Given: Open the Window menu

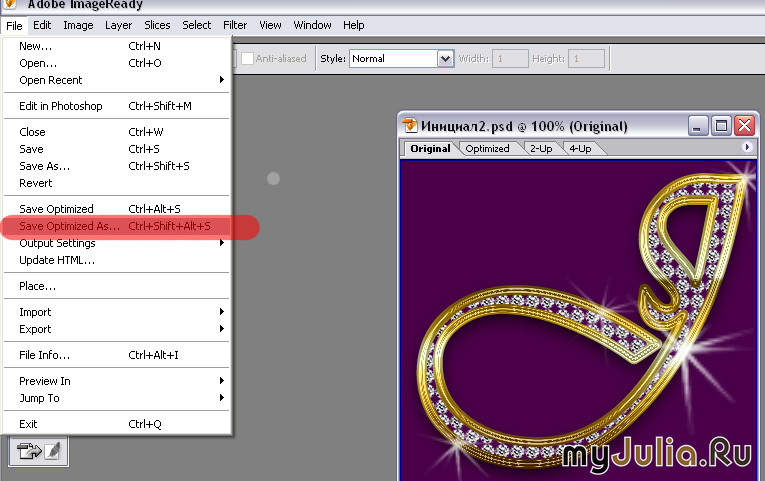Looking at the screenshot, I should [312, 25].
